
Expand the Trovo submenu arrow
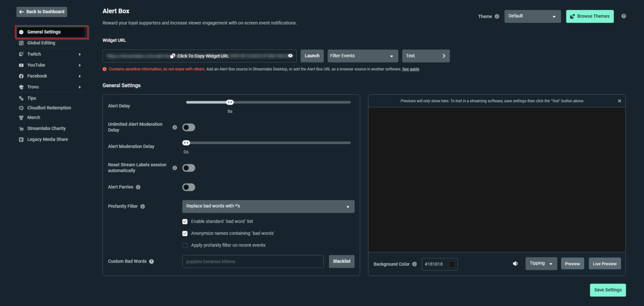80,87
